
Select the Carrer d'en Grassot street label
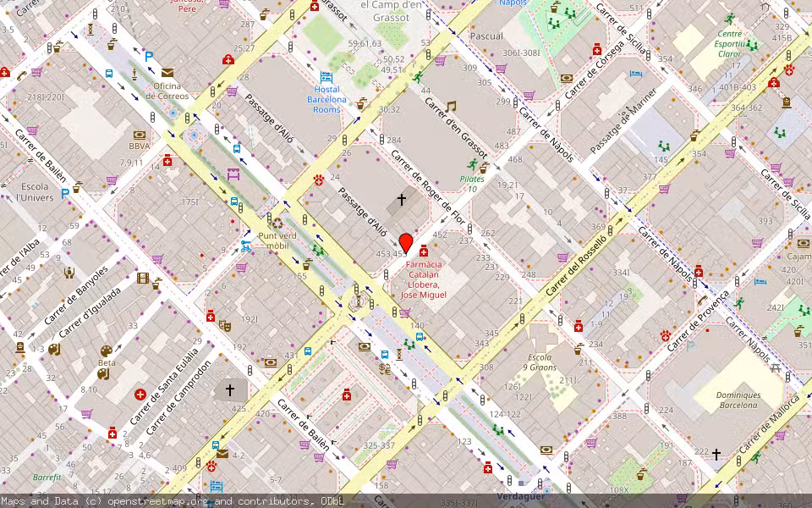(456, 127)
